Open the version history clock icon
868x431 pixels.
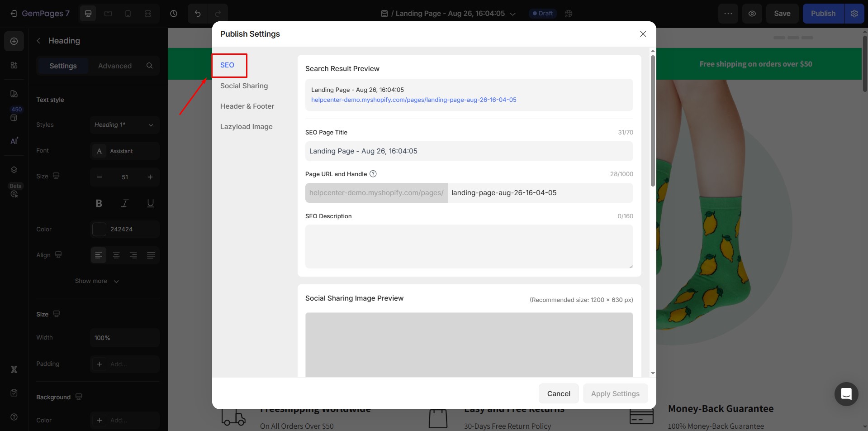pos(174,13)
